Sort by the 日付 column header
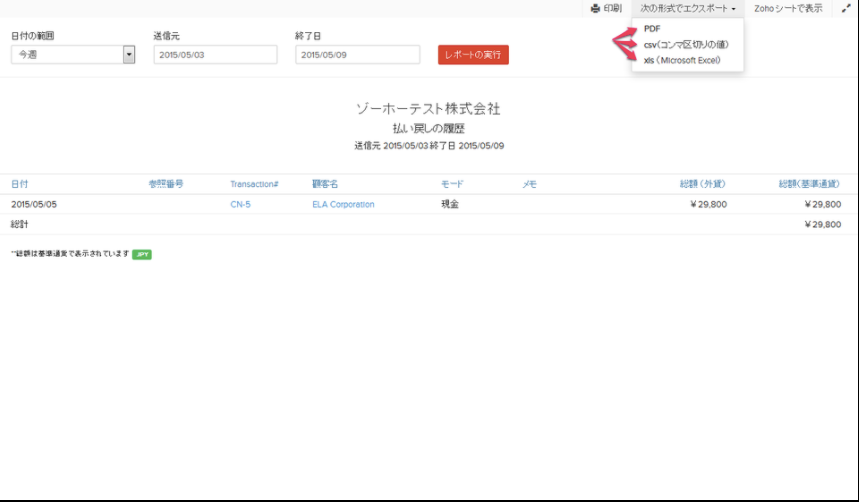This screenshot has width=859, height=502. 20,184
